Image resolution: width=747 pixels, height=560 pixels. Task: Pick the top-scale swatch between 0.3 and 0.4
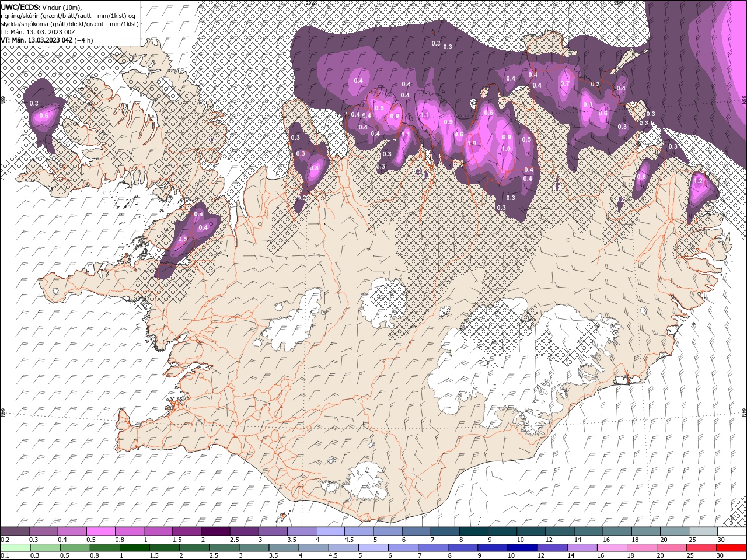point(43,531)
